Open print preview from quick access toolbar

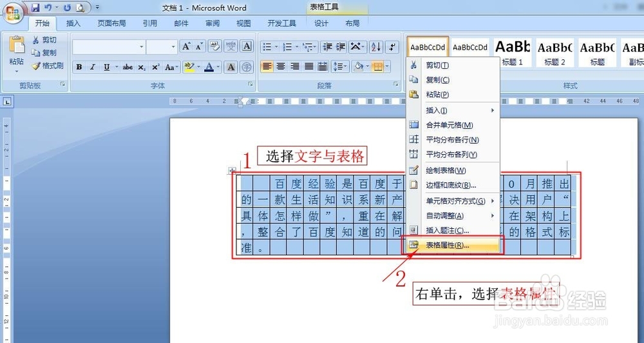click(x=80, y=7)
